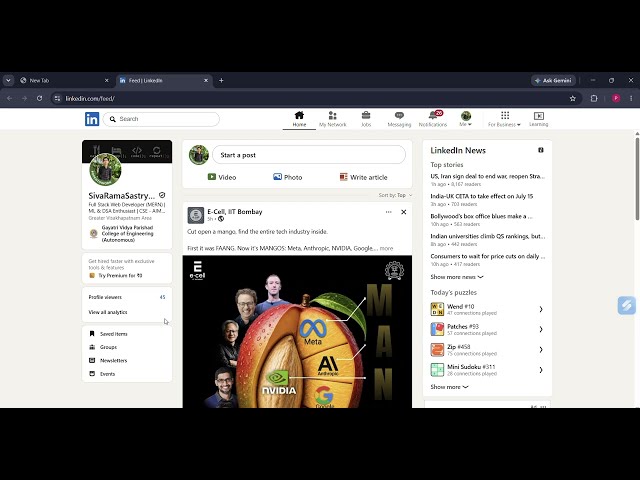Screen dimensions: 640x480
Task: Open a new browser tab
Action: coord(221,80)
